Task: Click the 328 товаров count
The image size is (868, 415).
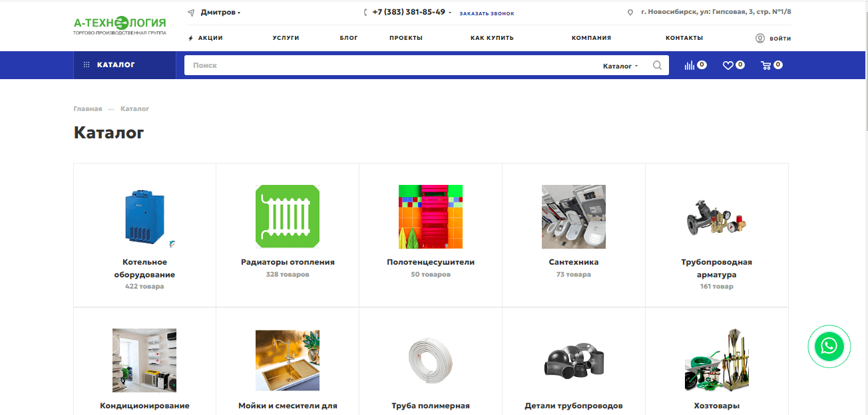Action: point(288,274)
